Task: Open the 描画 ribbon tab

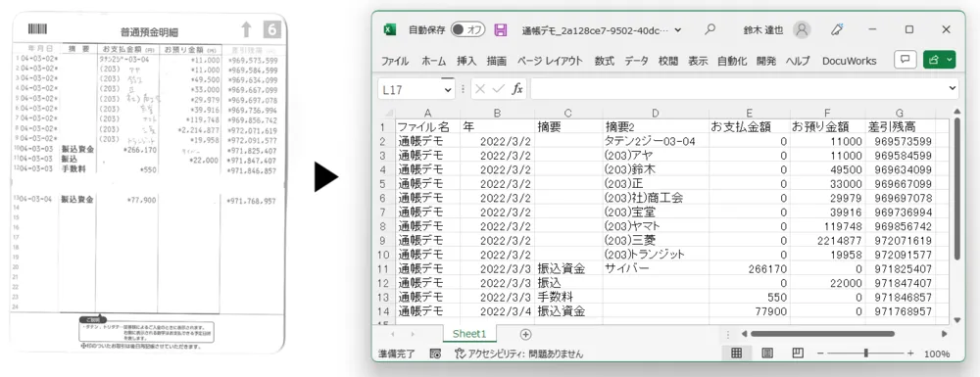Action: [x=496, y=61]
